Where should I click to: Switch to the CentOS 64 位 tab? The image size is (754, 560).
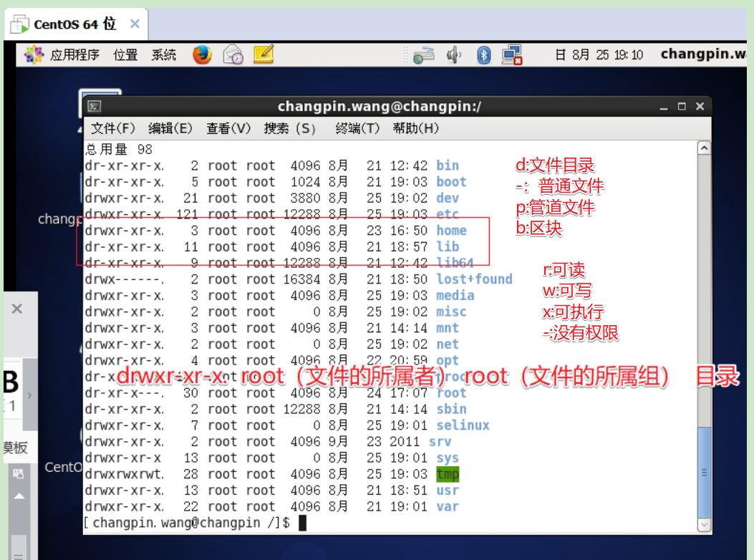coord(75,24)
